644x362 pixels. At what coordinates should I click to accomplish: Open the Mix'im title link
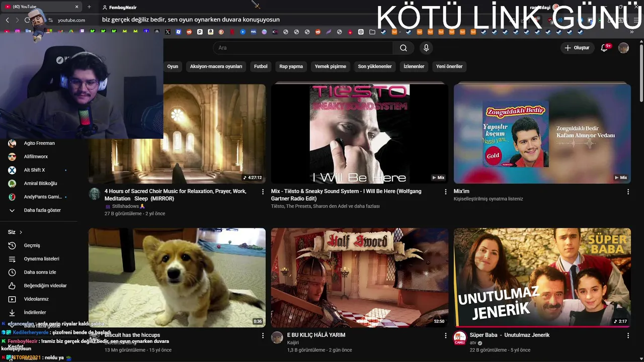click(461, 191)
